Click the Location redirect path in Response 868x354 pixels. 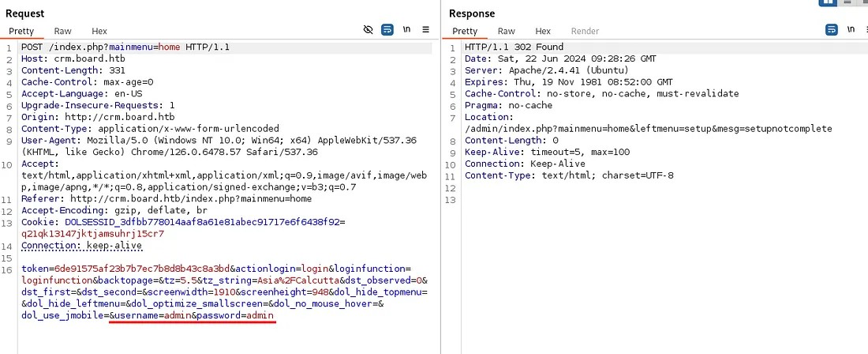tap(648, 129)
